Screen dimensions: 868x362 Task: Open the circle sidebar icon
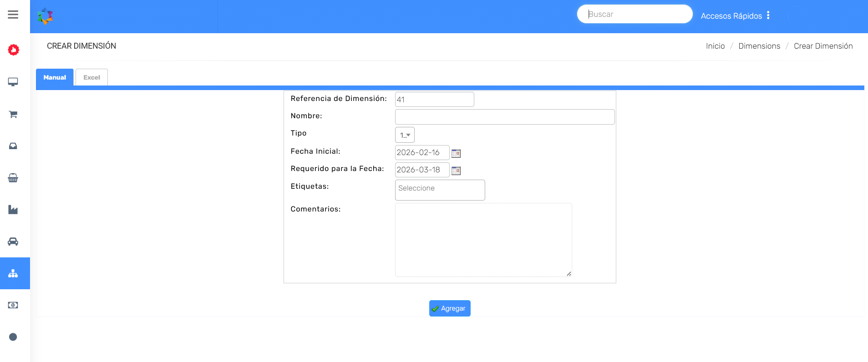click(x=13, y=337)
